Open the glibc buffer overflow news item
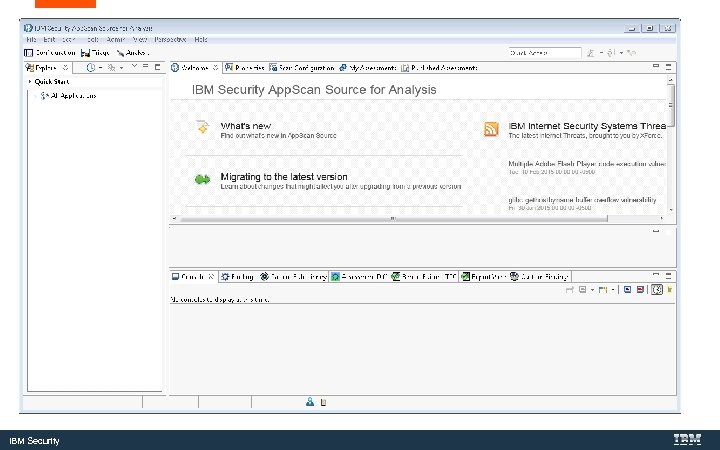This screenshot has width=720, height=450. (582, 200)
